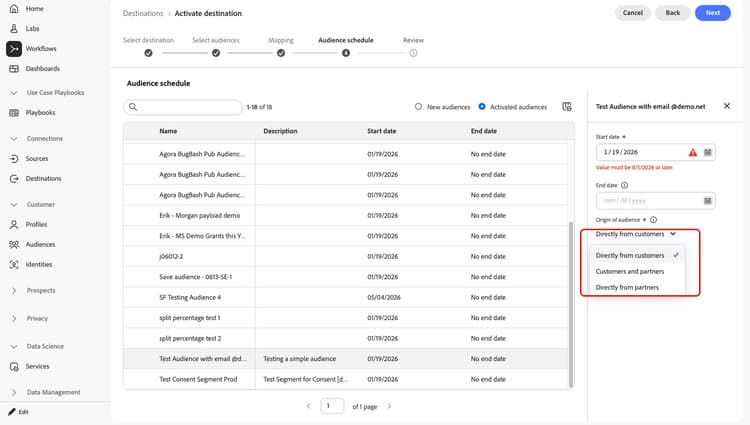Click the Cancel button
The height and width of the screenshot is (425, 750).
(633, 13)
